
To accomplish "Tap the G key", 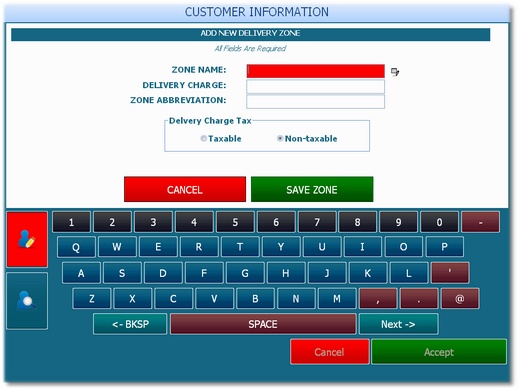I will (x=245, y=273).
